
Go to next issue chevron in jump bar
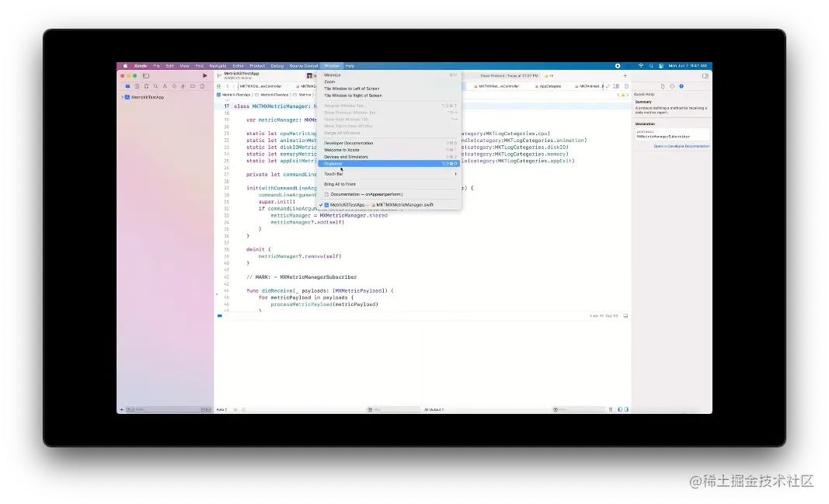pos(628,95)
